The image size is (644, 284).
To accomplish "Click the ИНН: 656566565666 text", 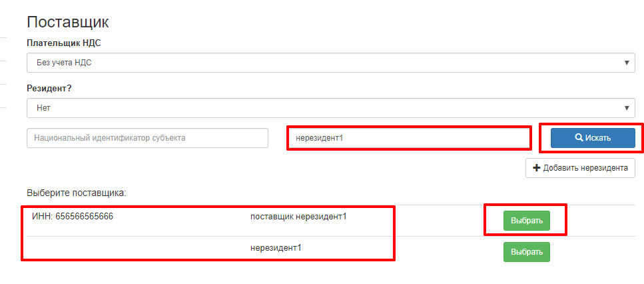I will 73,217.
